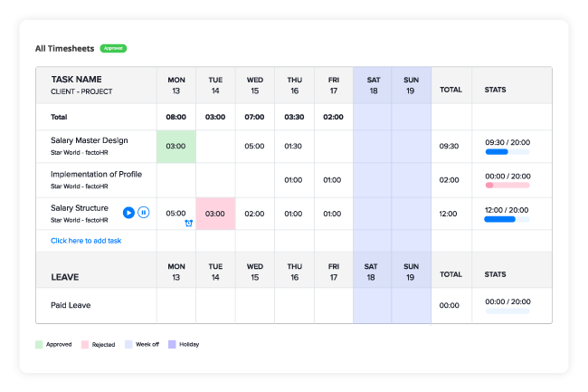Click MON 13 header in task table
588x392 pixels.
176,85
